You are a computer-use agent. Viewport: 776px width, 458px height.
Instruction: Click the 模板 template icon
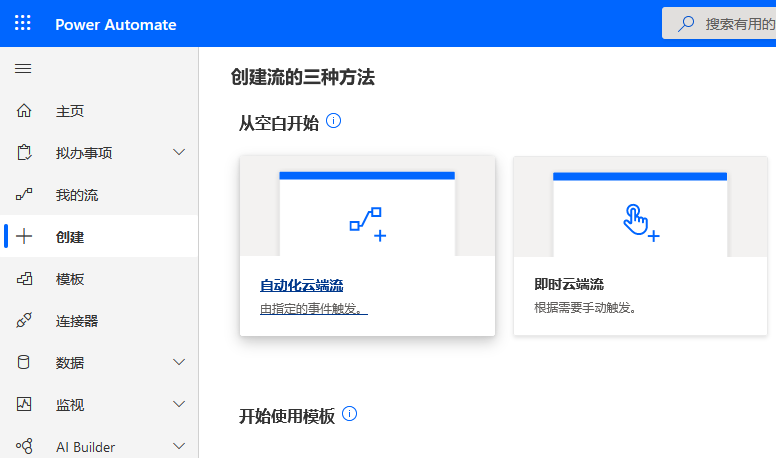pyautogui.click(x=24, y=279)
